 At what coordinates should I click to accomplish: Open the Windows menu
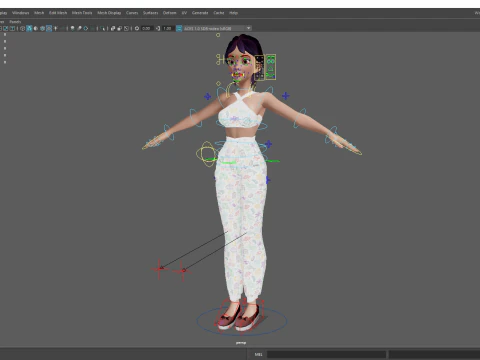20,13
